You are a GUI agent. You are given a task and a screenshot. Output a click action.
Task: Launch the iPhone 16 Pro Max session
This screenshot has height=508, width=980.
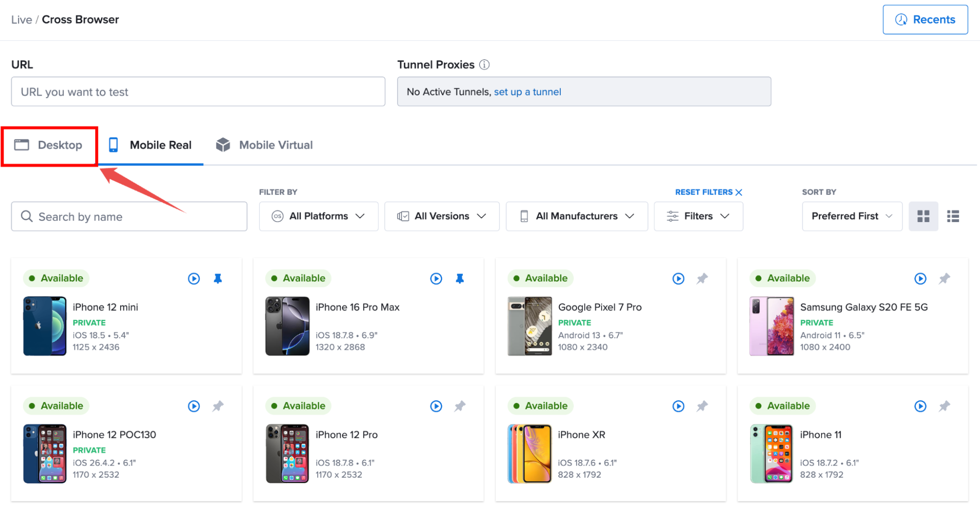click(x=436, y=279)
